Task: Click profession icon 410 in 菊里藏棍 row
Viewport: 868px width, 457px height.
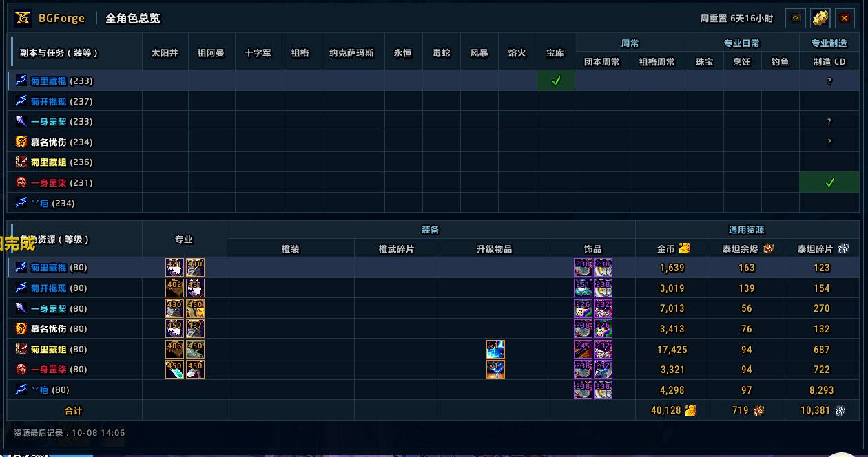Action: tap(196, 268)
